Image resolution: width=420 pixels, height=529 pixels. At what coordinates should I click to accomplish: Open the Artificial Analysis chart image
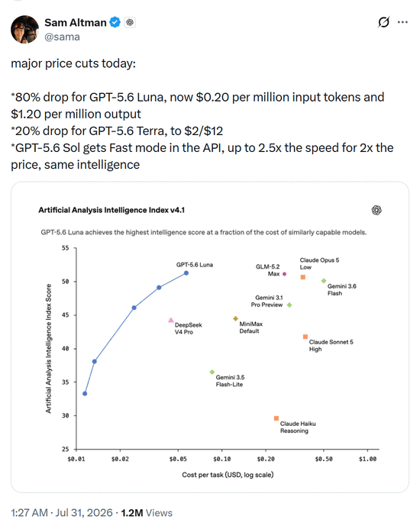point(210,337)
